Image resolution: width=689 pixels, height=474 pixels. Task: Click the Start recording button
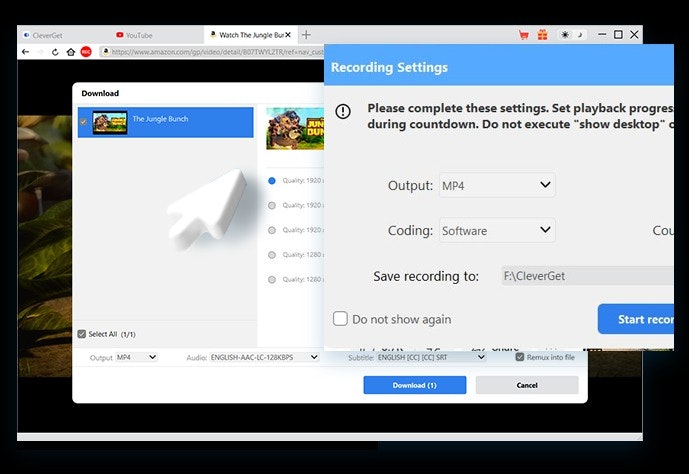click(636, 319)
